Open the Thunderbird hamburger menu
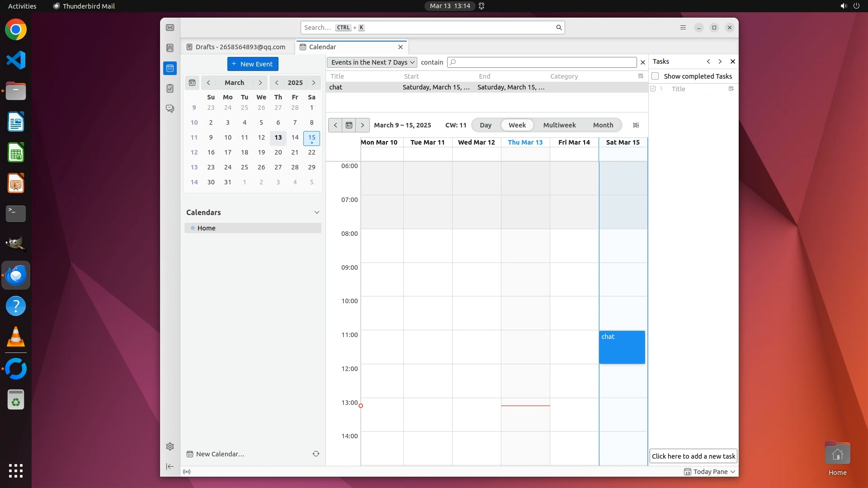Image resolution: width=868 pixels, height=488 pixels. 683,28
